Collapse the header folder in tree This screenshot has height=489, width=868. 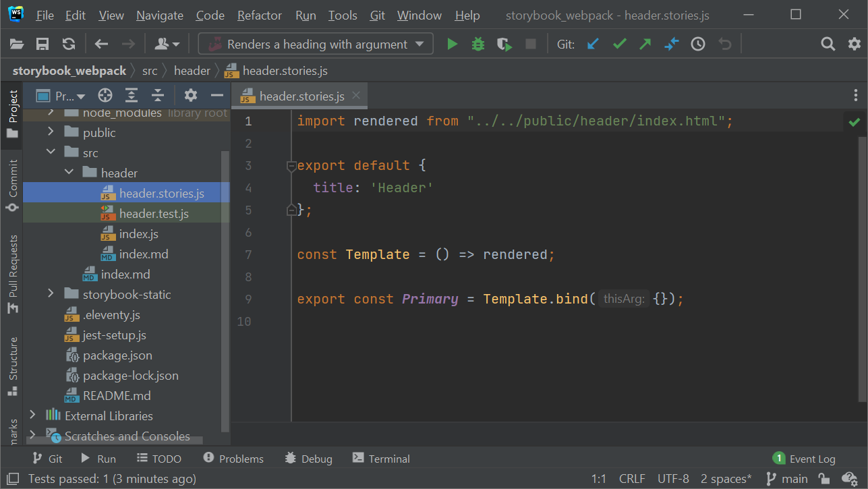tap(69, 173)
